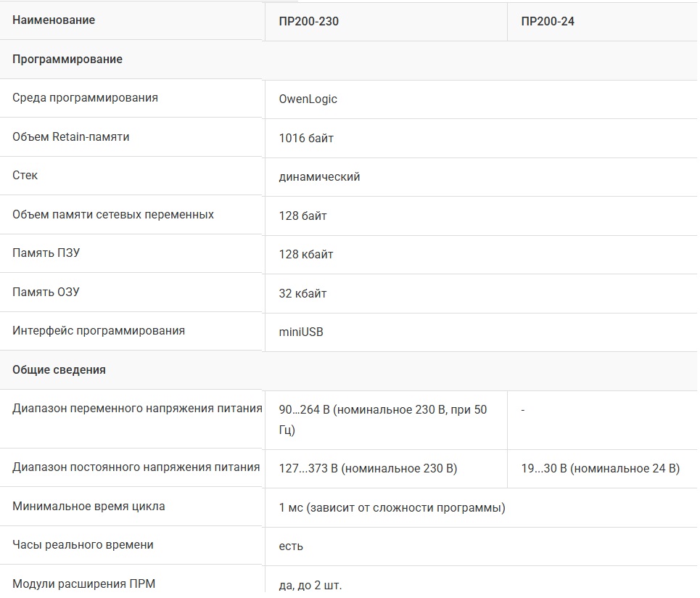Screen dimensions: 700x598
Task: Select the "динамический" stack value
Action: click(319, 176)
